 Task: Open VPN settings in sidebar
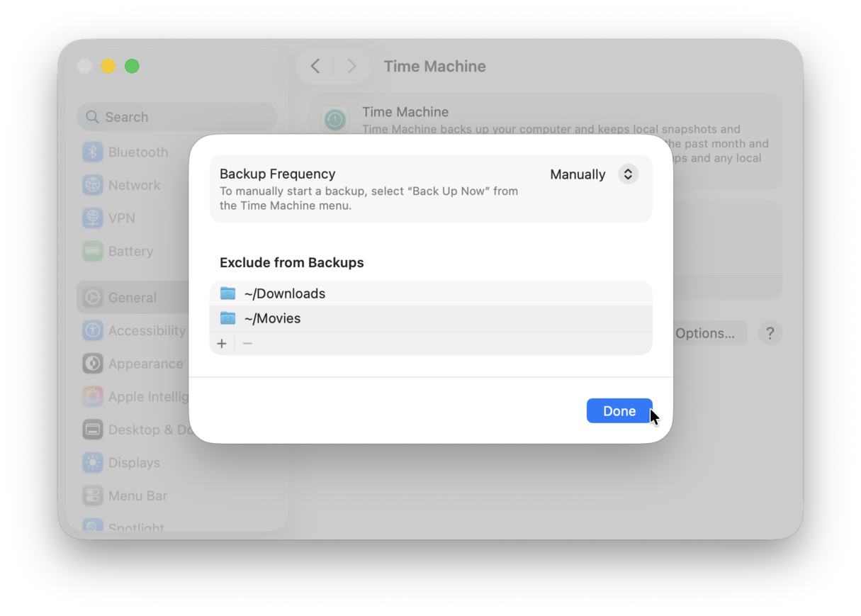pyautogui.click(x=122, y=218)
